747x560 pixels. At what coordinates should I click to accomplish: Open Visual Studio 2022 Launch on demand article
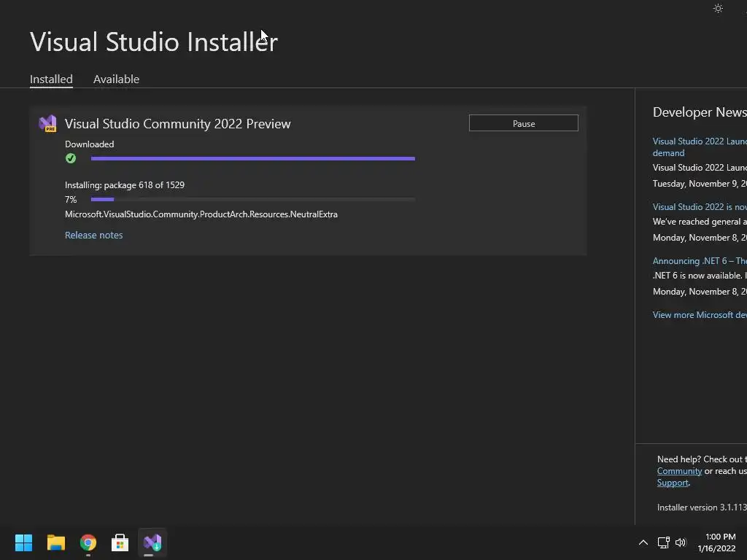coord(700,147)
